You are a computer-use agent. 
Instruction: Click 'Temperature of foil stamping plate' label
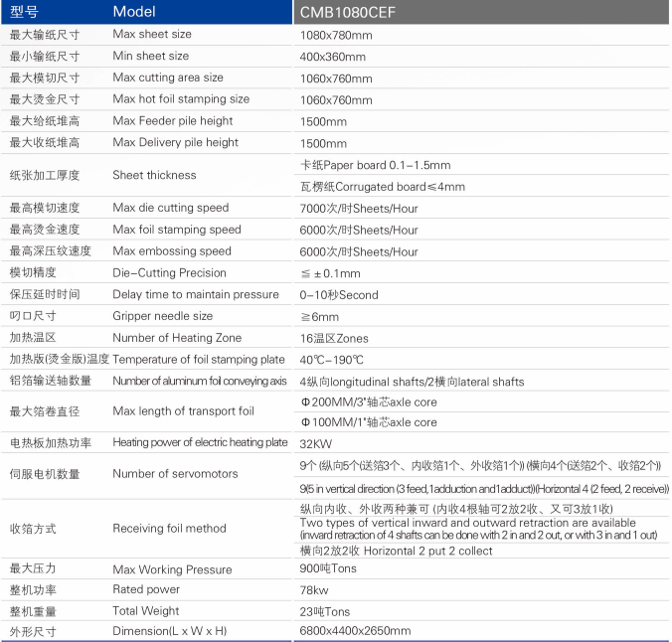click(x=199, y=360)
